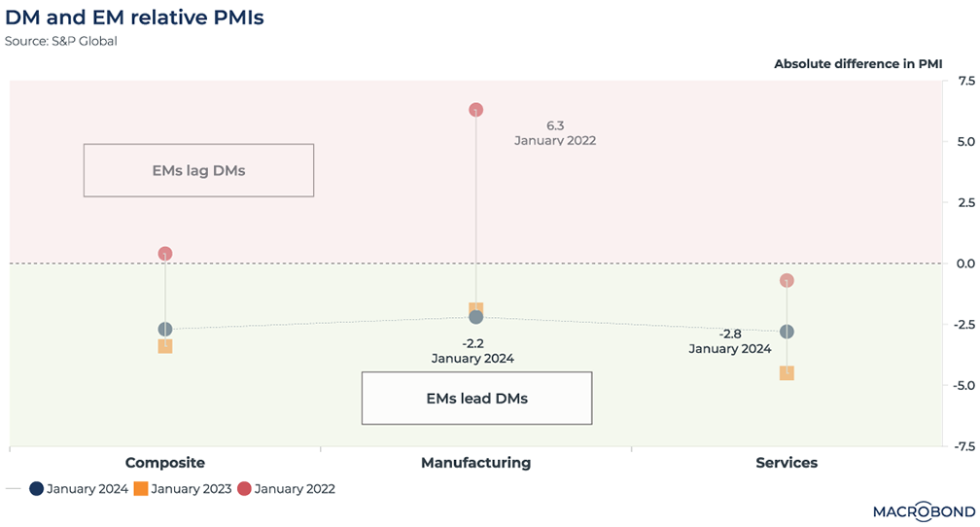Select the "EMs lag DMs" annotation box

point(198,170)
